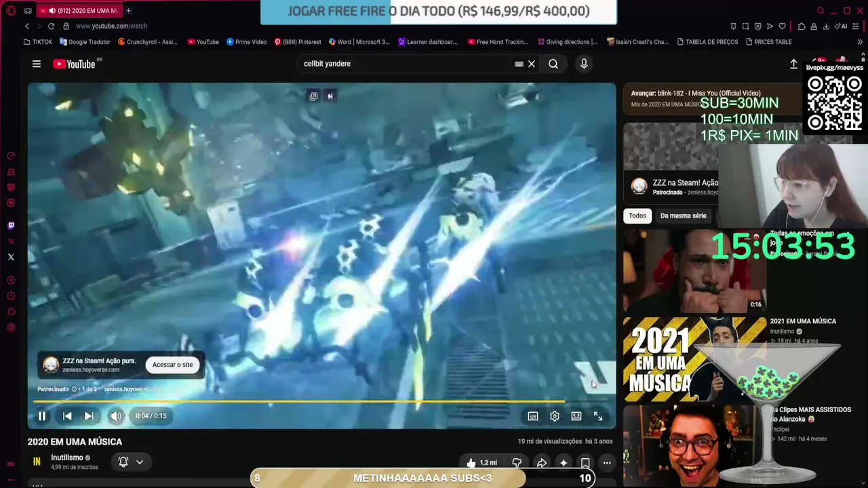Open the PRICES TABLE bookmark
This screenshot has width=868, height=488.
click(x=768, y=42)
